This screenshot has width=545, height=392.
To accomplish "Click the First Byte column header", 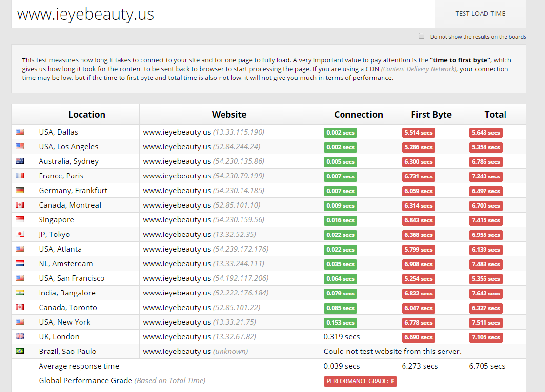I will (x=431, y=115).
